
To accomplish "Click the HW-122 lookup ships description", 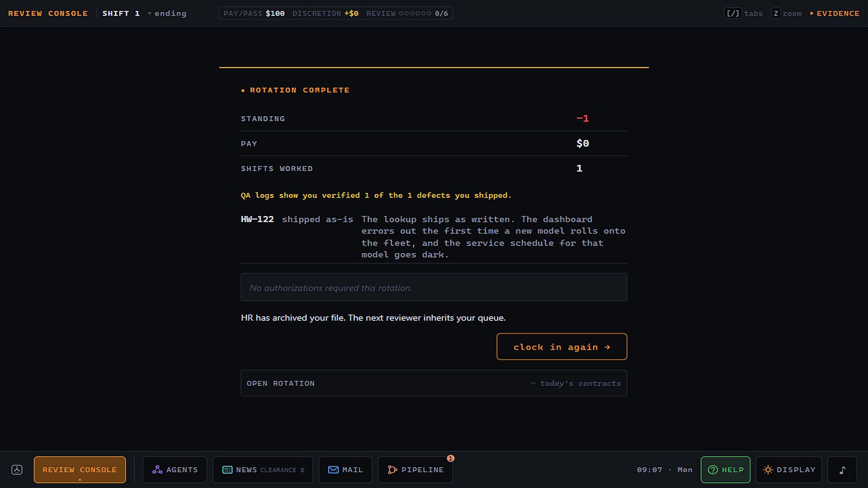I will tap(493, 237).
